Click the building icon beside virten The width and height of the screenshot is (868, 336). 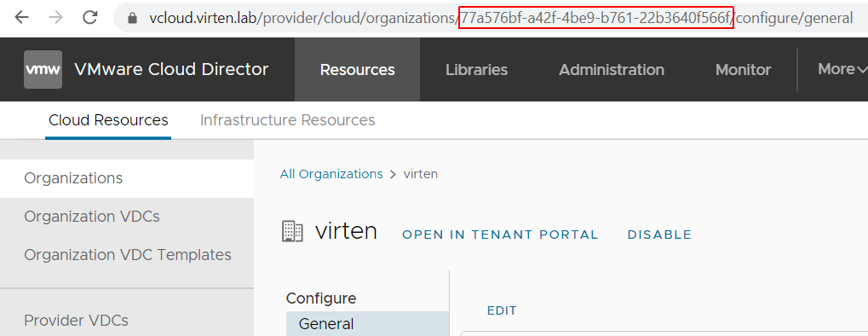(292, 231)
